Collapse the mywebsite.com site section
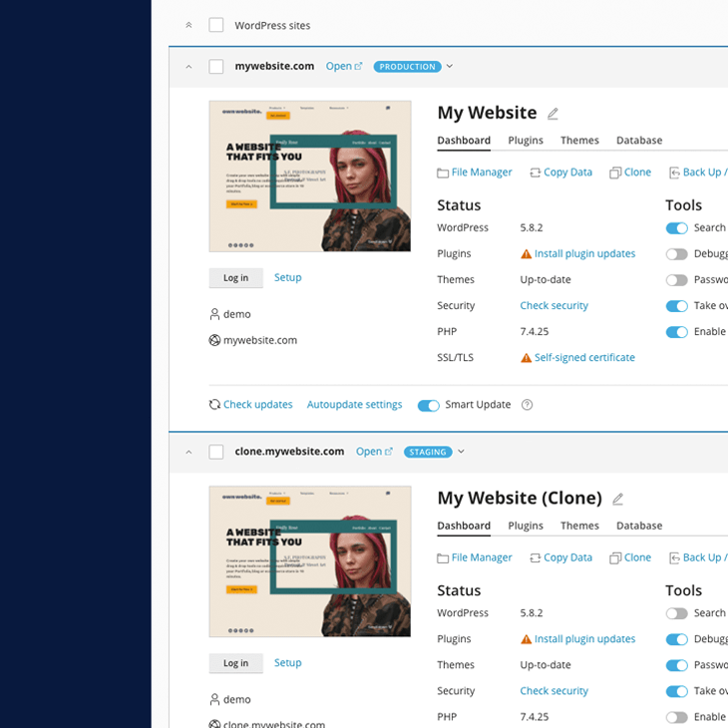Image resolution: width=728 pixels, height=728 pixels. [188, 67]
